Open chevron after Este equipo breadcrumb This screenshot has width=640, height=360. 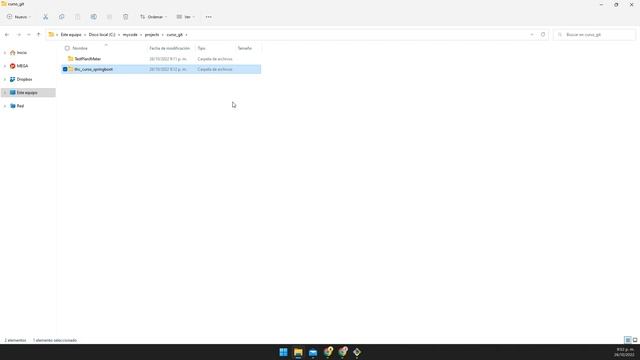[x=85, y=35]
